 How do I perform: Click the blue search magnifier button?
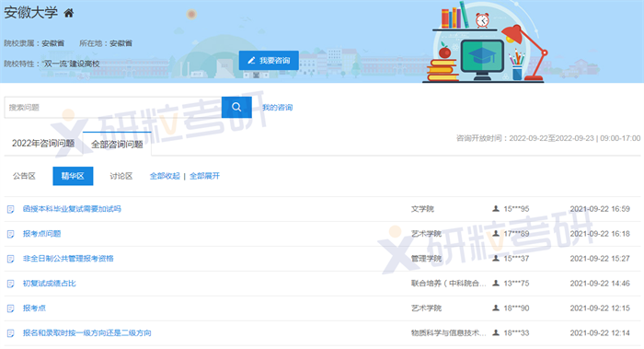tap(236, 108)
